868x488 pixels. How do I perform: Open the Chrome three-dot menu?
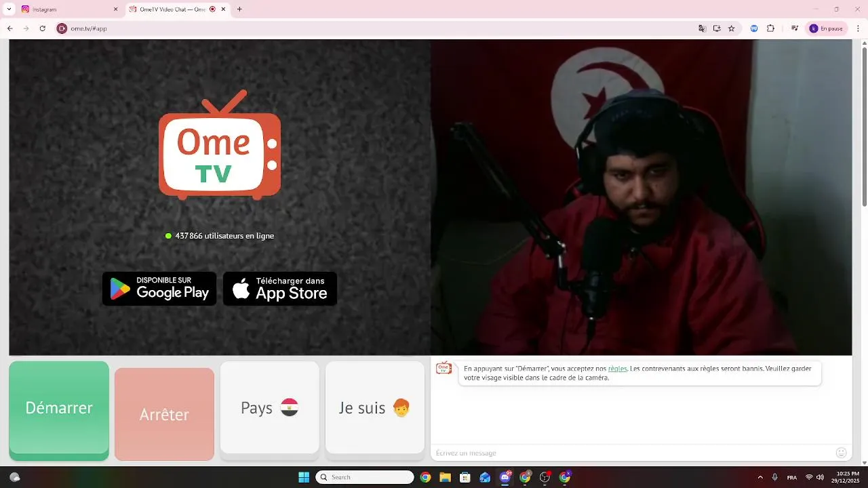tap(858, 28)
